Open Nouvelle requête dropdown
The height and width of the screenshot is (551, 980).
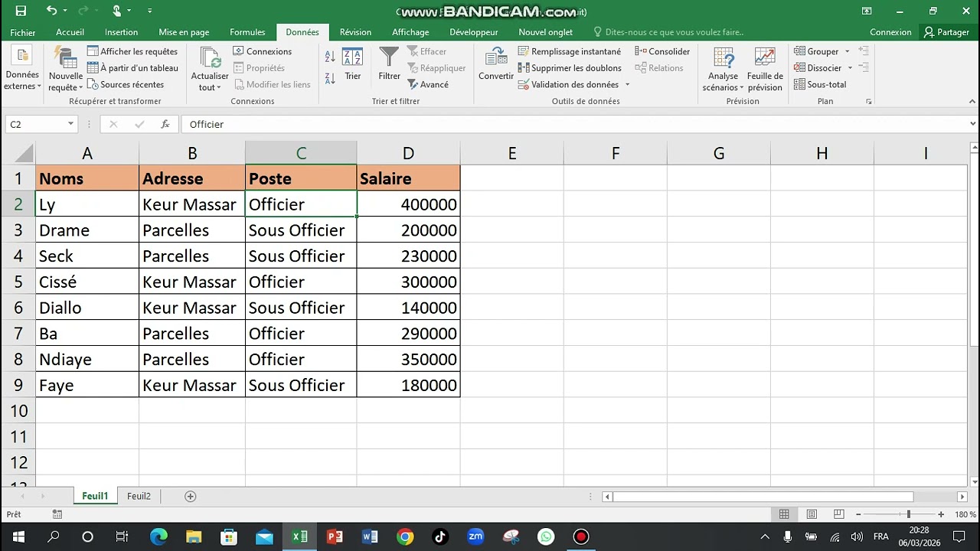point(65,70)
